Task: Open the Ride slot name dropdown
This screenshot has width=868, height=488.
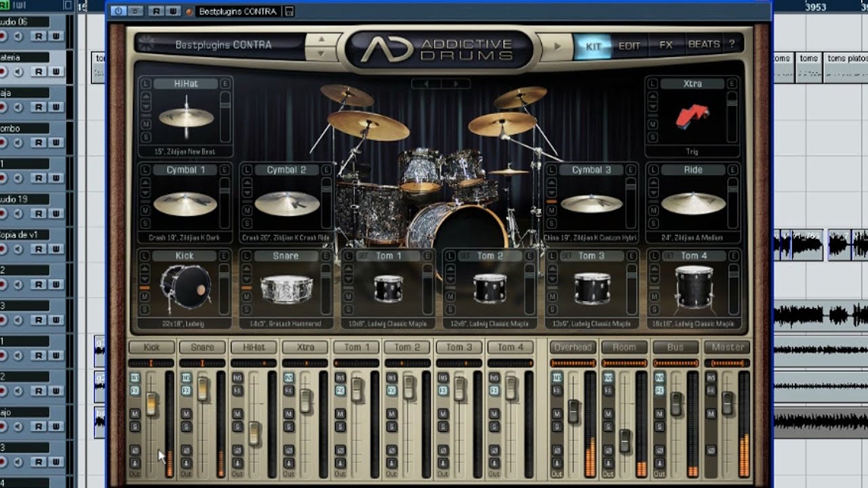Action: (x=693, y=170)
